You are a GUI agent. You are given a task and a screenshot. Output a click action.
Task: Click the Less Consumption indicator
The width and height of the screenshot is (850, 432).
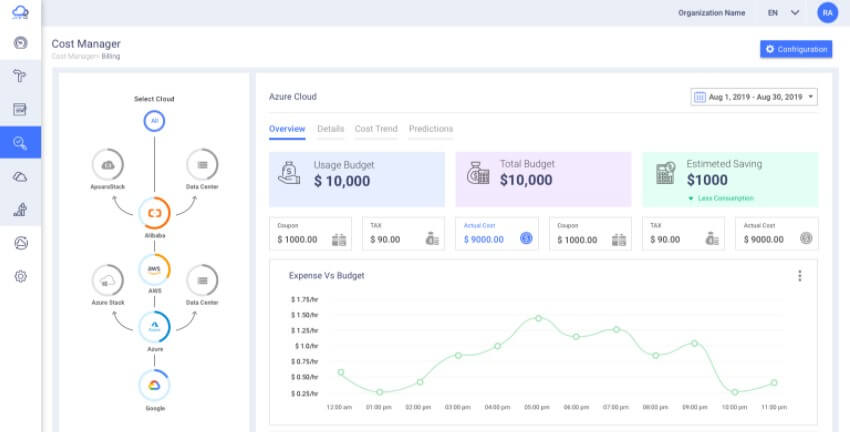point(721,198)
